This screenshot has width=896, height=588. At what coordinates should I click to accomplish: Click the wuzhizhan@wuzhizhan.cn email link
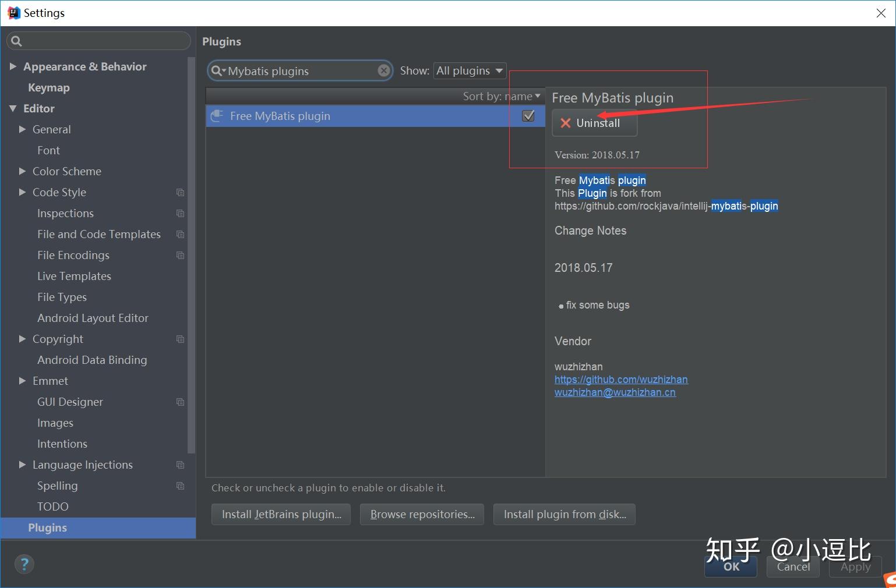pyautogui.click(x=615, y=392)
